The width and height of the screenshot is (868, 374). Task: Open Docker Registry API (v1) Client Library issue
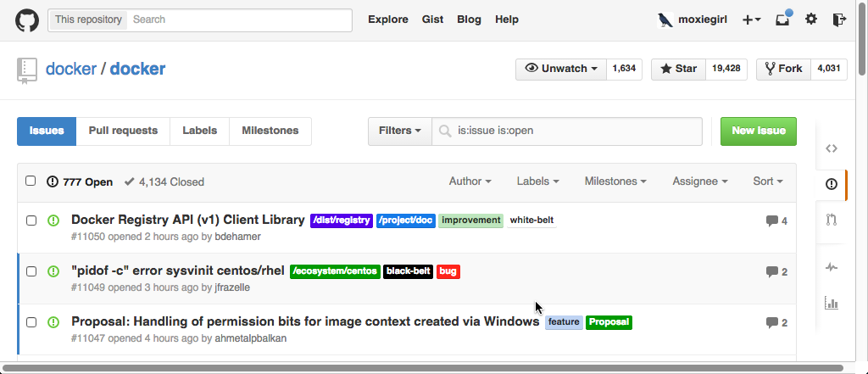(x=188, y=220)
